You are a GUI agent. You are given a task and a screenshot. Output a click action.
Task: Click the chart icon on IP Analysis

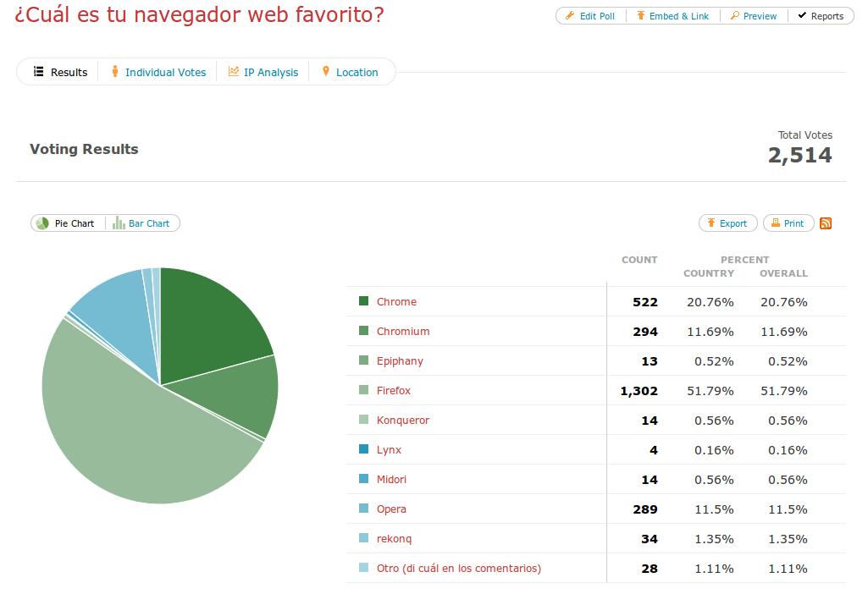[233, 72]
